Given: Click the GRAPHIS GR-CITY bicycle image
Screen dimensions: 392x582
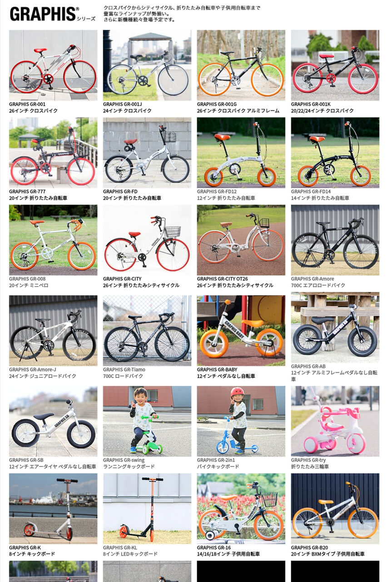Looking at the screenshot, I should [x=147, y=240].
